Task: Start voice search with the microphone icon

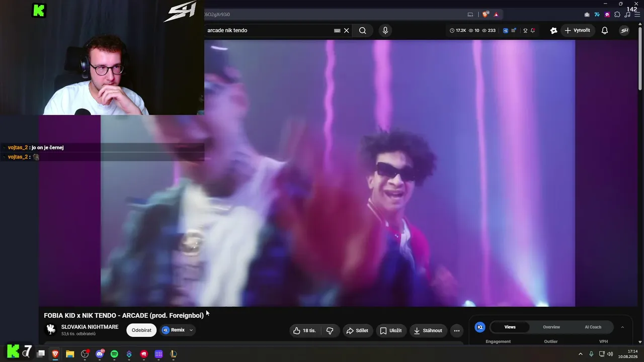Action: [385, 30]
